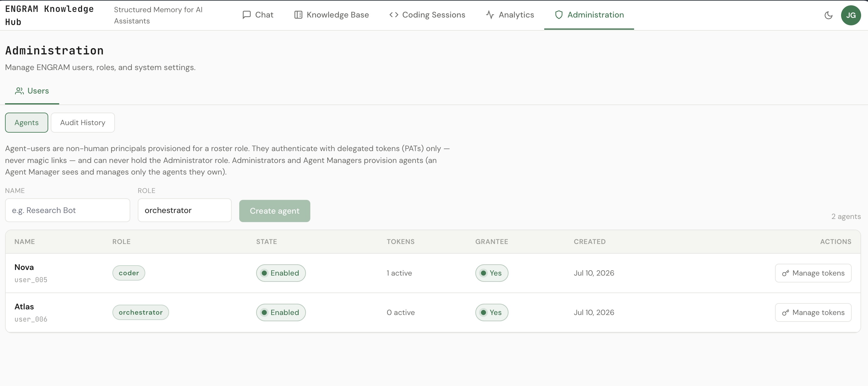This screenshot has height=386, width=868.
Task: Click the Yes grantee badge for Atlas
Action: [x=492, y=312]
